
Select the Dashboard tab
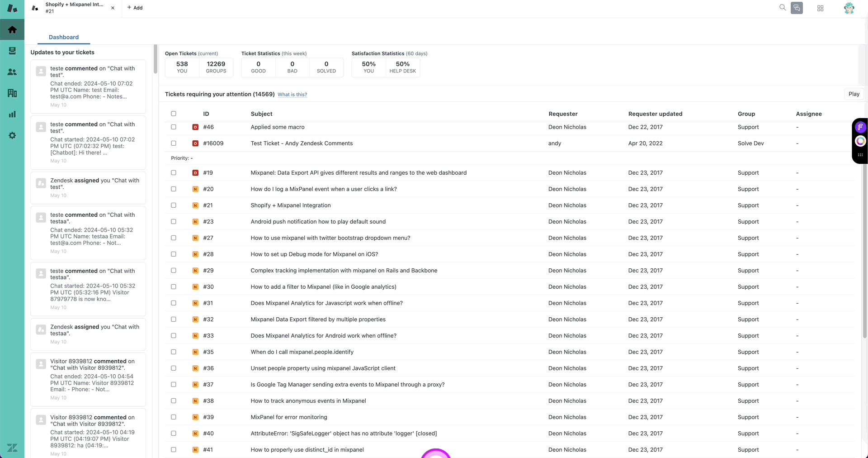[x=64, y=37]
